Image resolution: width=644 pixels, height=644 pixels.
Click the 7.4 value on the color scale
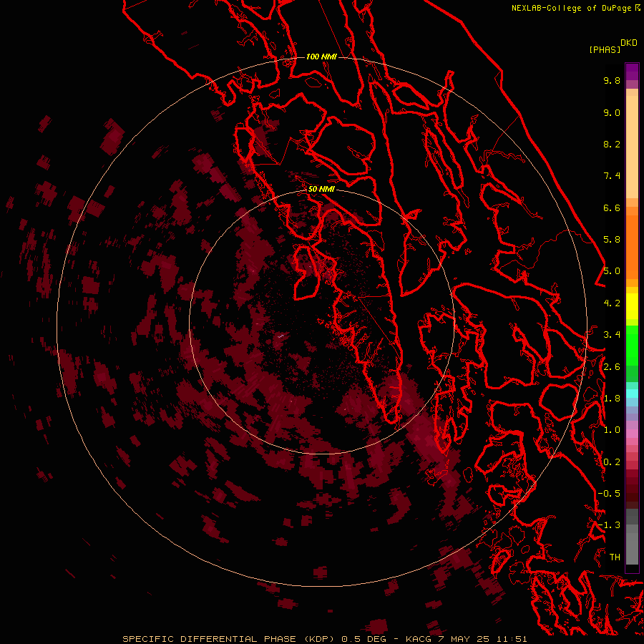[x=612, y=176]
